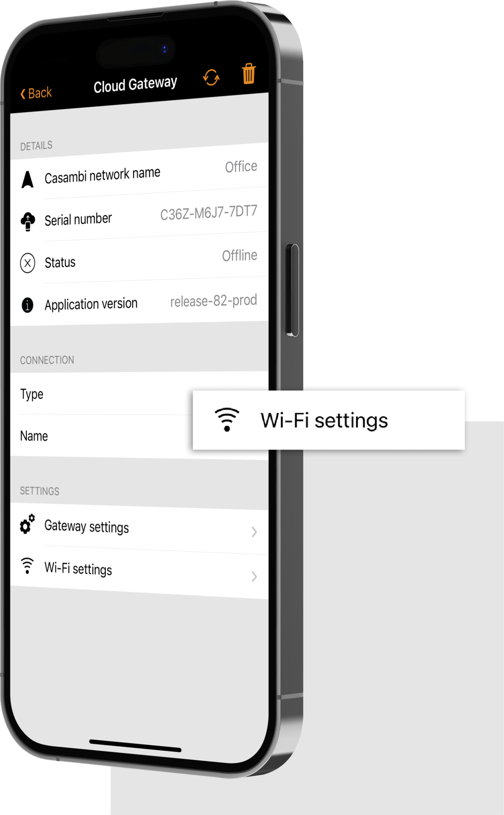Tap the info icon beside Application version
The height and width of the screenshot is (815, 504).
pos(28,305)
